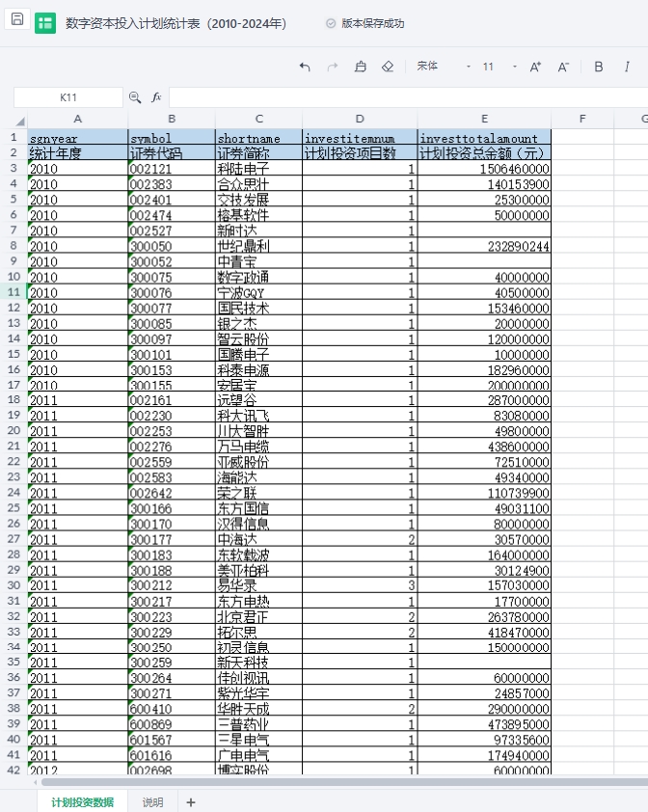
Task: Click the save document icon
Action: coord(17,19)
